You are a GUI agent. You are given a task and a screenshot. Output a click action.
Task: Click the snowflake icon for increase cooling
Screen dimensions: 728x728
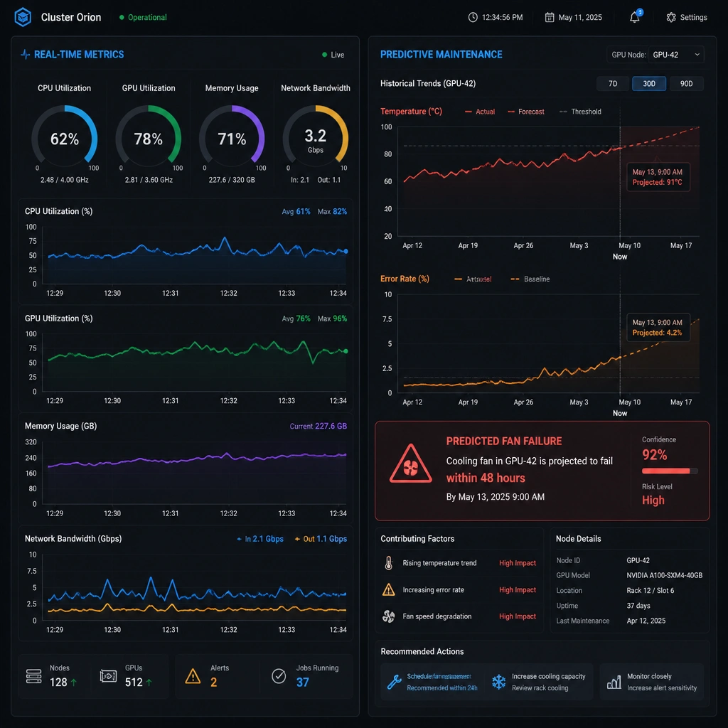(x=498, y=682)
